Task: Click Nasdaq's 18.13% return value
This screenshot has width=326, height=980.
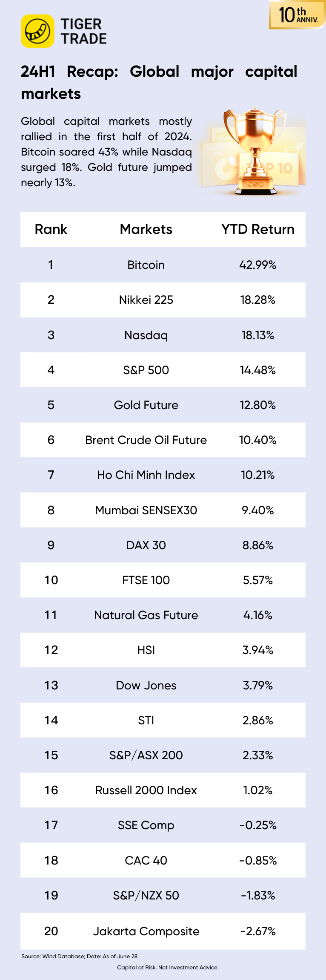Action: pos(257,335)
